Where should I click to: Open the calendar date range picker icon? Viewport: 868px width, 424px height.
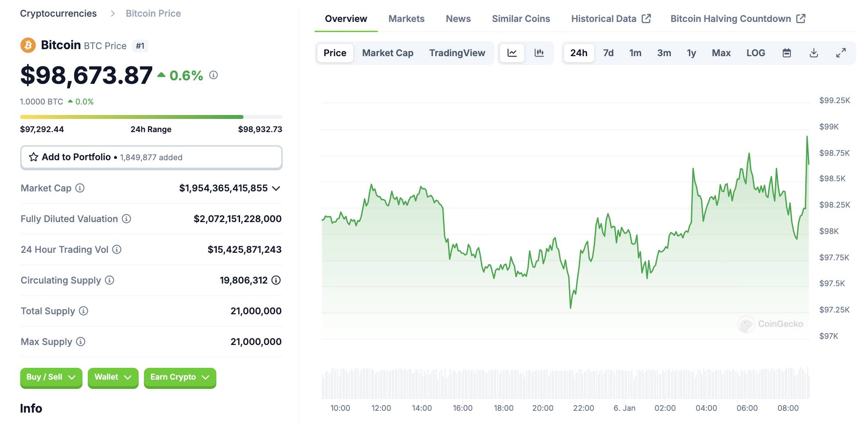(x=787, y=53)
